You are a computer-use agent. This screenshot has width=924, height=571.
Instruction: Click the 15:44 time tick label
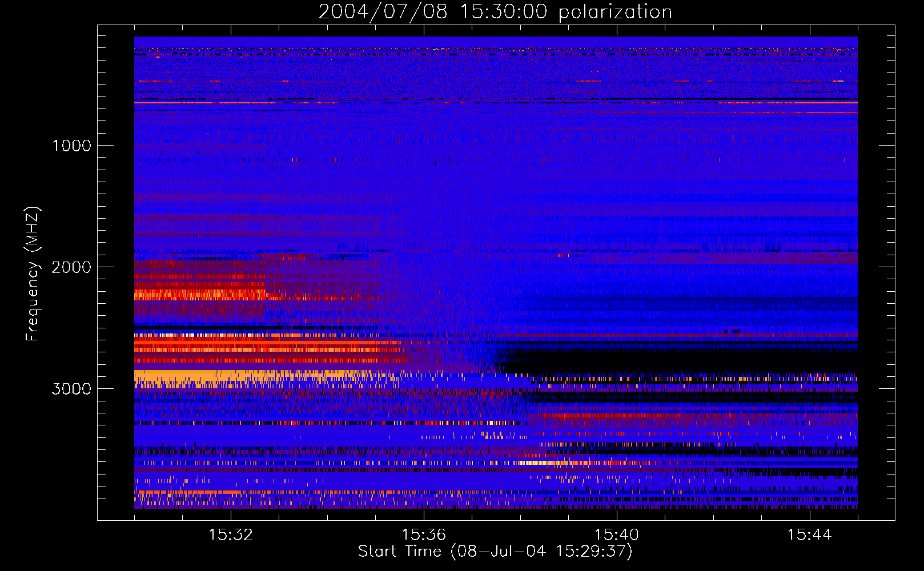click(x=809, y=535)
